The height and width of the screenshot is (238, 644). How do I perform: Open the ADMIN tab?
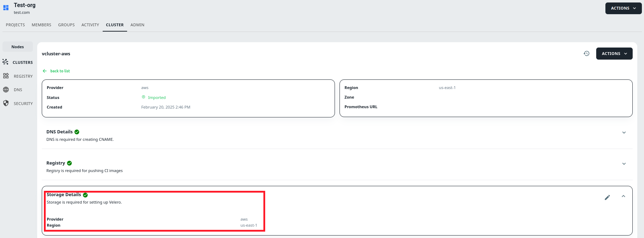point(137,25)
